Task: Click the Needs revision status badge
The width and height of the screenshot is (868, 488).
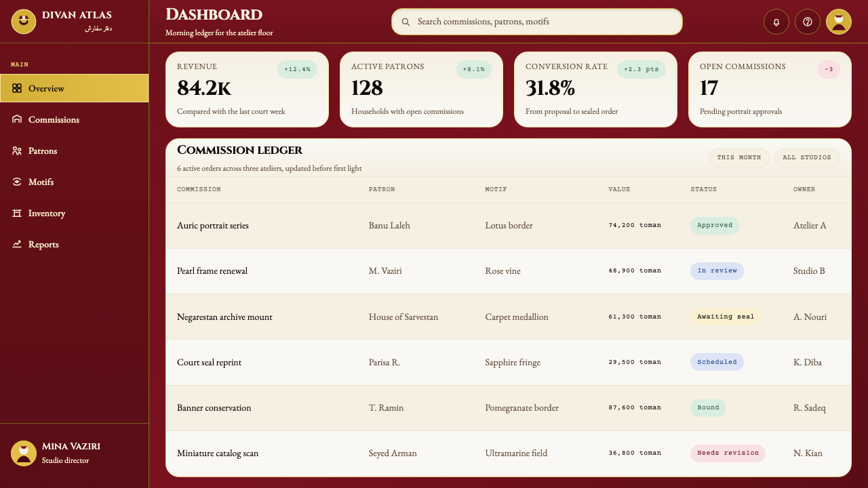Action: (728, 453)
